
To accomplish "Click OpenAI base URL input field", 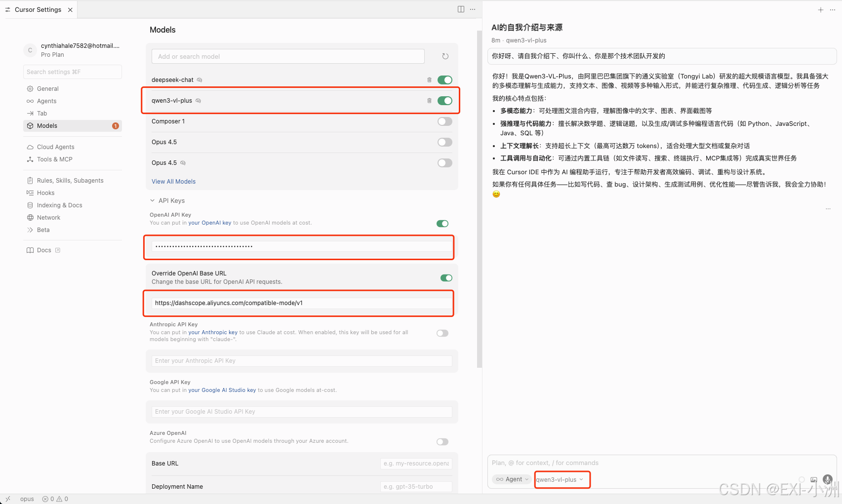I will [x=302, y=303].
